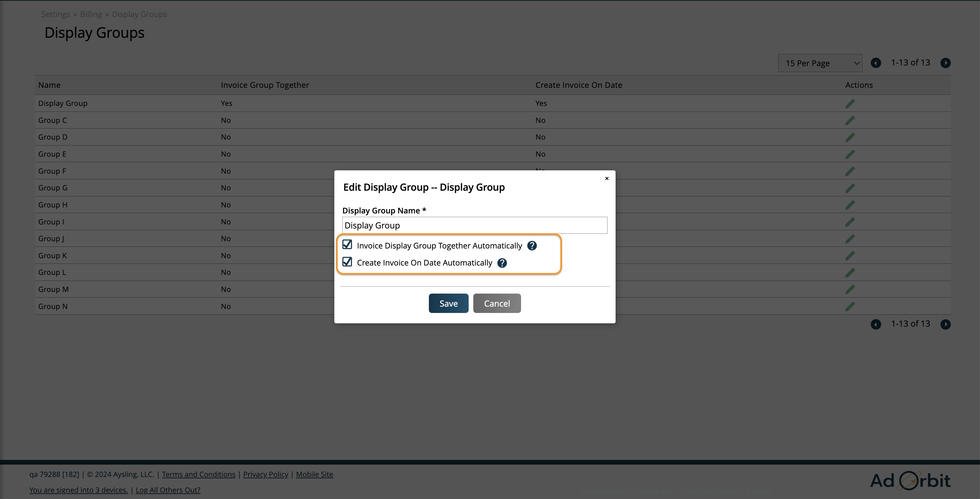
Task: Uncheck Invoice Display Group Together Automatically
Action: coord(347,244)
